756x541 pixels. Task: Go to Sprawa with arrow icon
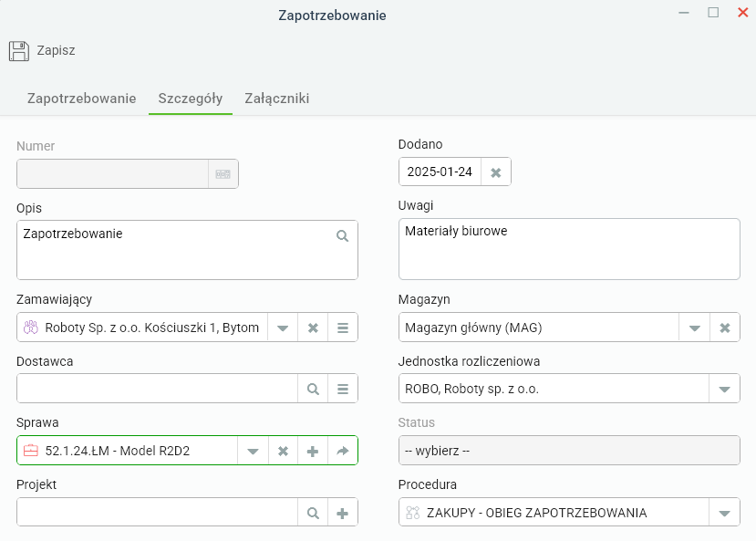pos(342,451)
